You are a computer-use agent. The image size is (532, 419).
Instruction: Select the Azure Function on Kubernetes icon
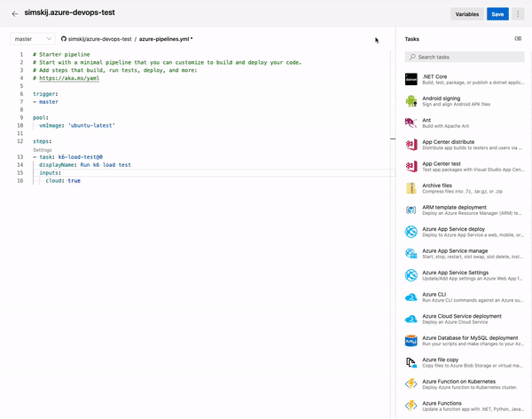pyautogui.click(x=411, y=384)
